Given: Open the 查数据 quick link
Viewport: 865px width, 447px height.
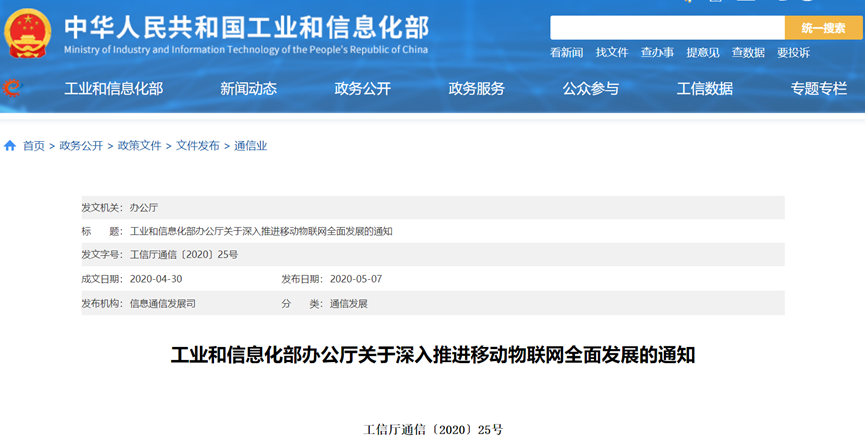Looking at the screenshot, I should (748, 53).
